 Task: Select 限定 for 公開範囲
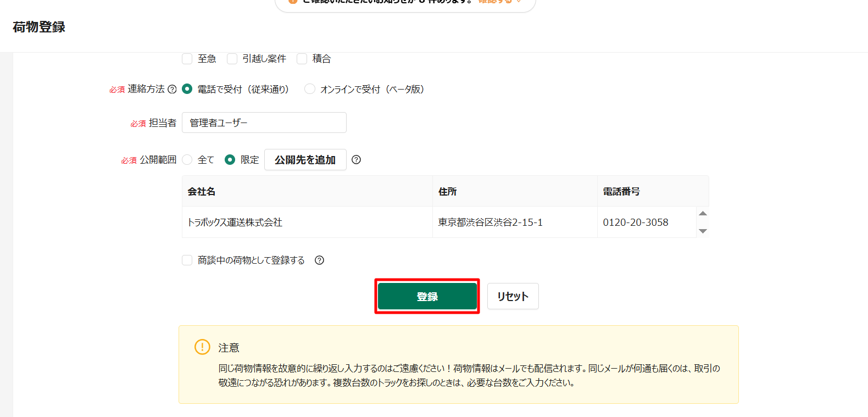pos(230,159)
